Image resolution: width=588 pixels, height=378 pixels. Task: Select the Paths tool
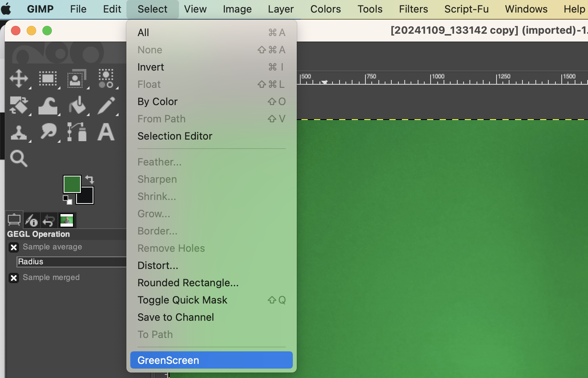click(77, 132)
